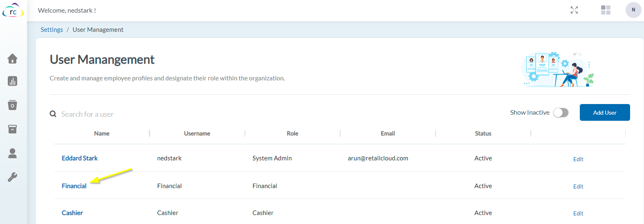Click the User Management breadcrumb
644x224 pixels.
(x=98, y=30)
